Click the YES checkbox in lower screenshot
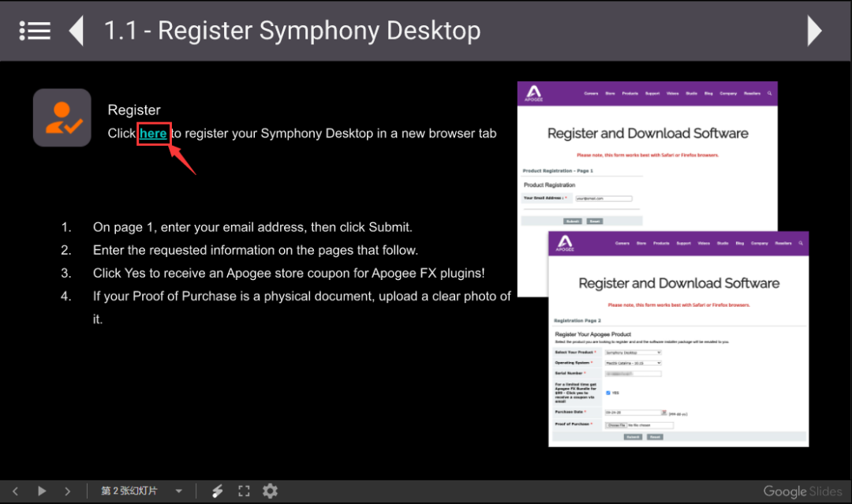Screen dimensions: 852x504 pos(608,393)
